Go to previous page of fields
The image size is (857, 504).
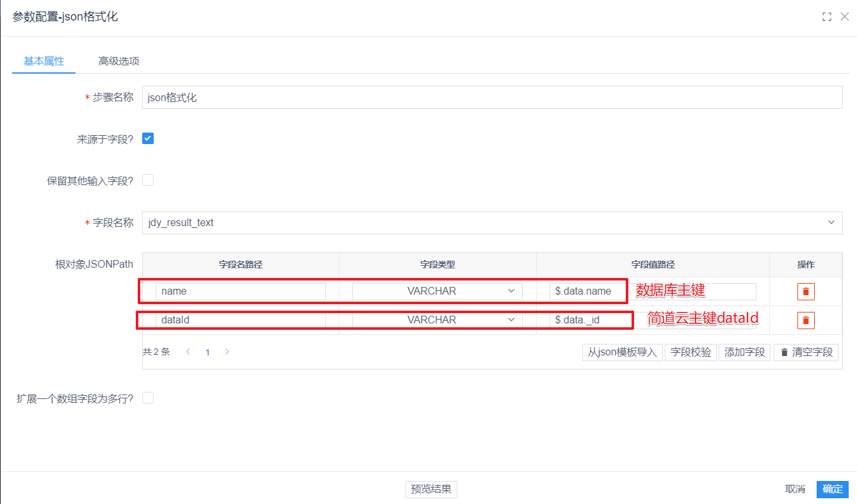point(188,352)
